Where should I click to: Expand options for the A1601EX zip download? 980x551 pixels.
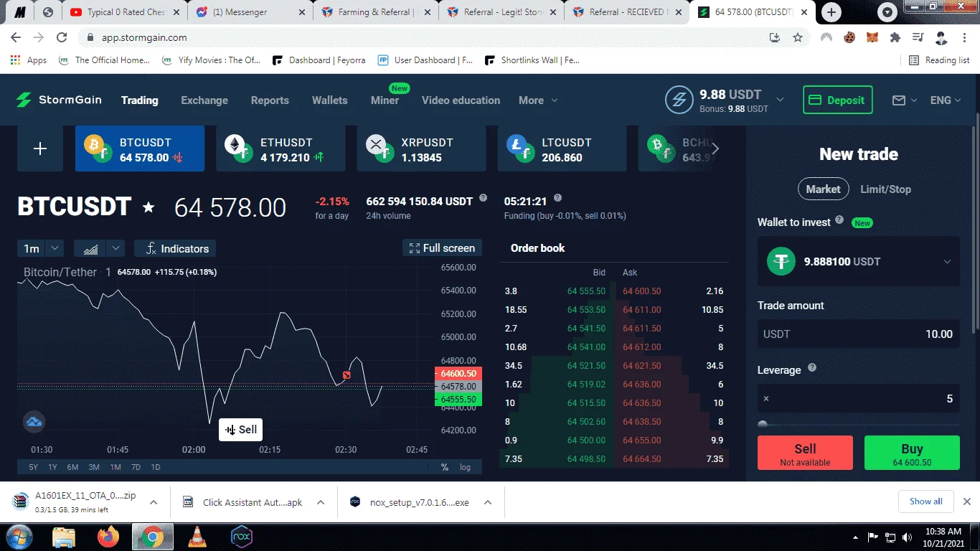(x=153, y=502)
